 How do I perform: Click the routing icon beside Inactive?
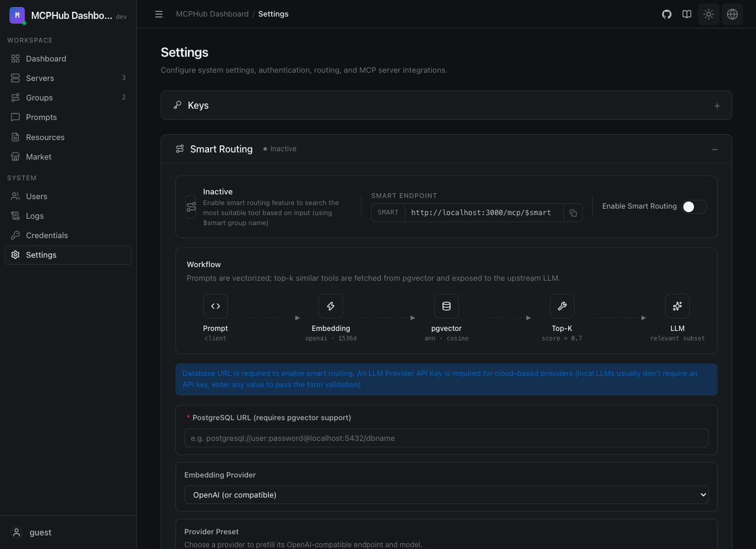click(191, 207)
